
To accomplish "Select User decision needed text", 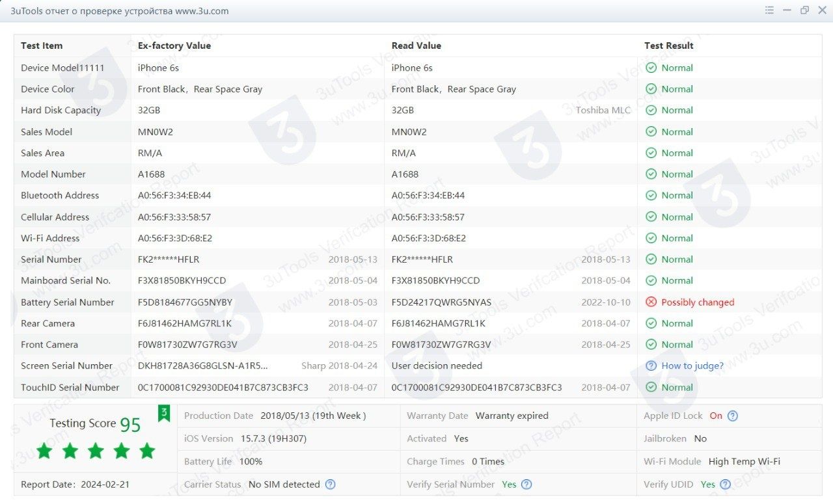I will 437,366.
